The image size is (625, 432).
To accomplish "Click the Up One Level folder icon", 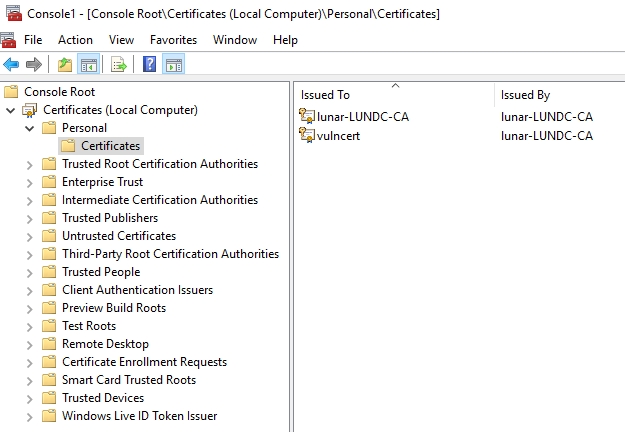I will [65, 65].
